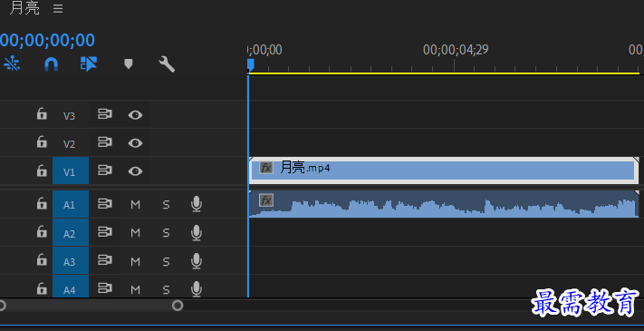This screenshot has height=331, width=644.
Task: Toggle lock on track A4
Action: (42, 288)
